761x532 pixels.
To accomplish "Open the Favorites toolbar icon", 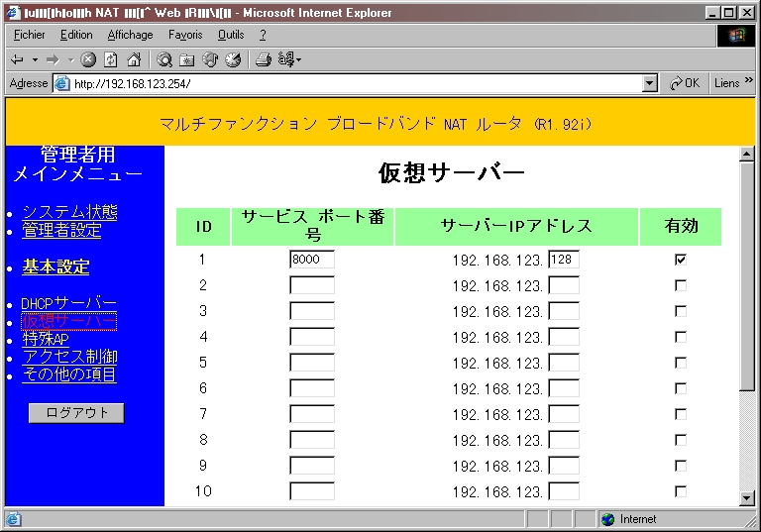I will (x=187, y=59).
